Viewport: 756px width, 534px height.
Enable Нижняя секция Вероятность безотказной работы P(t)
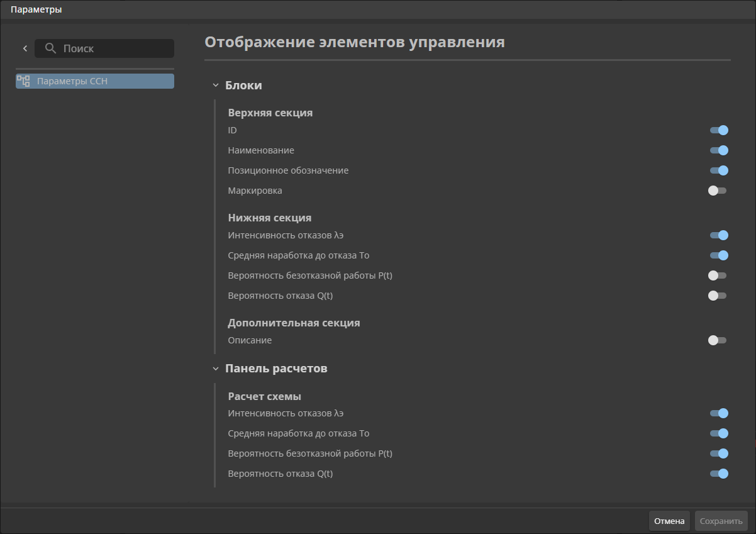click(717, 275)
